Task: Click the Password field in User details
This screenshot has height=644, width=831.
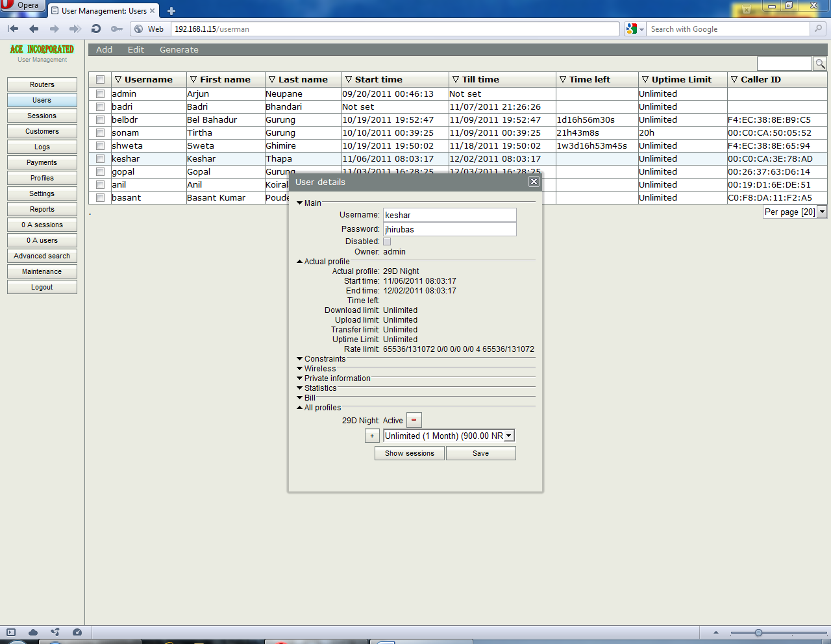Action: 450,229
